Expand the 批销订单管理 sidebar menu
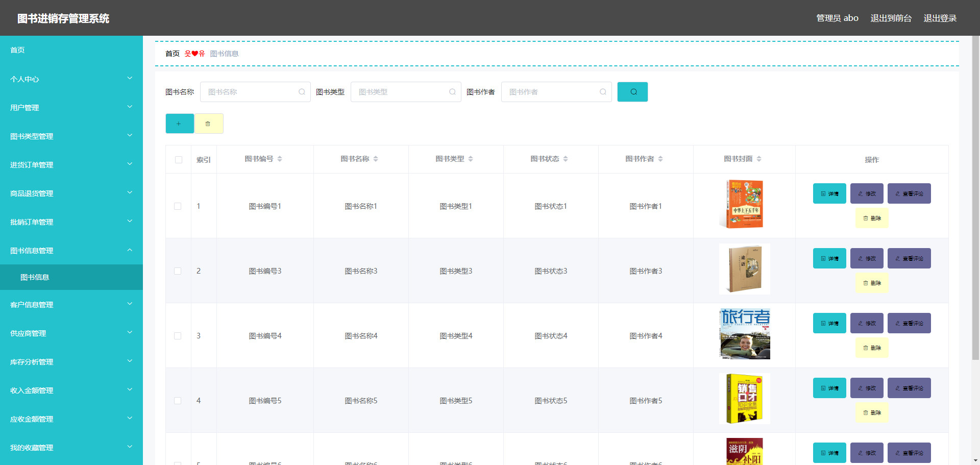The height and width of the screenshot is (465, 980). [x=71, y=222]
